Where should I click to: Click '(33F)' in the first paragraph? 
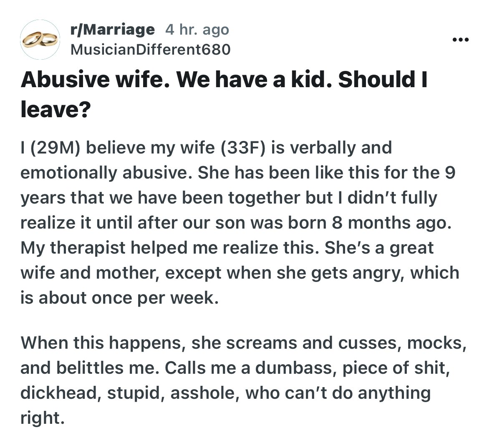[x=243, y=147]
